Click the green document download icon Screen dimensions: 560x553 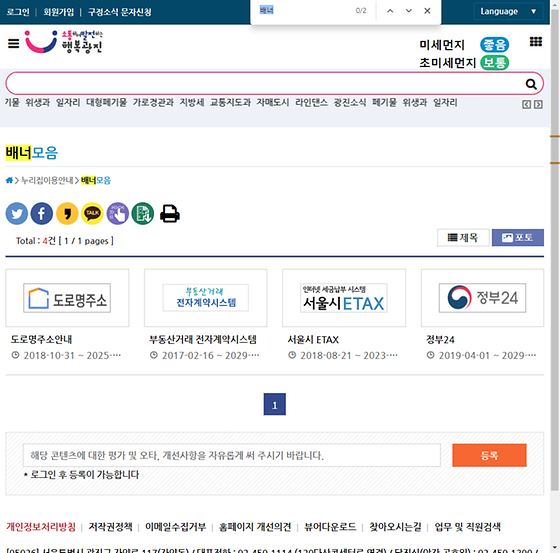[x=142, y=214]
